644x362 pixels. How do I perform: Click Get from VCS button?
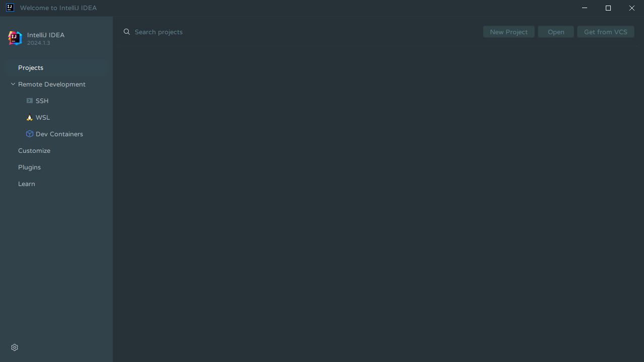pyautogui.click(x=606, y=32)
